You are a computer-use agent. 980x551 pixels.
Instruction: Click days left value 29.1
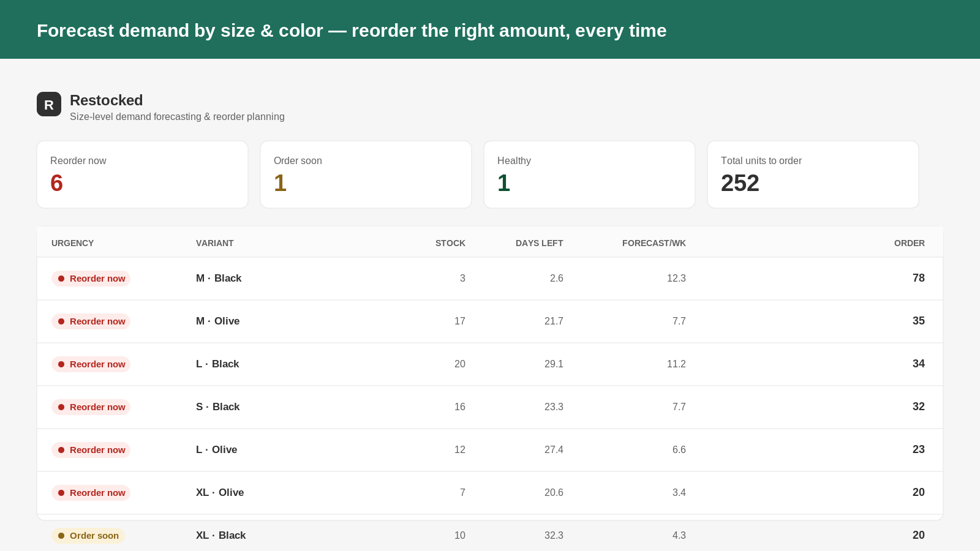click(554, 364)
